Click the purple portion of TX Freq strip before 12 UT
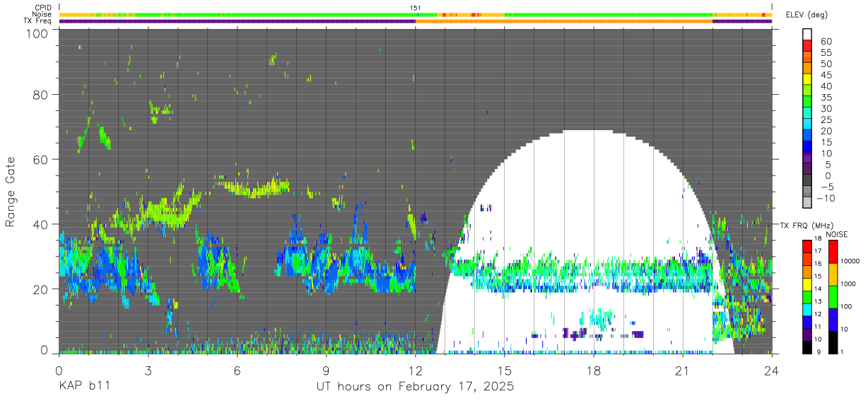The image size is (868, 401). tap(237, 21)
